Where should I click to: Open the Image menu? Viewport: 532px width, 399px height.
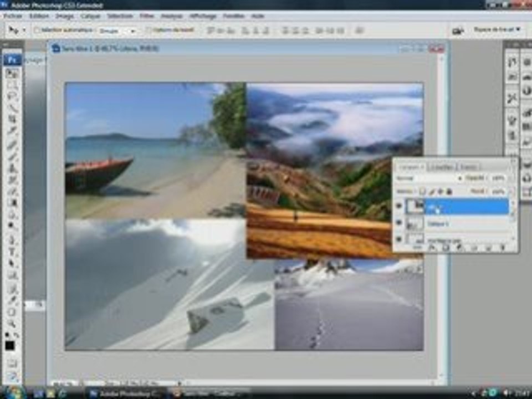[x=64, y=16]
